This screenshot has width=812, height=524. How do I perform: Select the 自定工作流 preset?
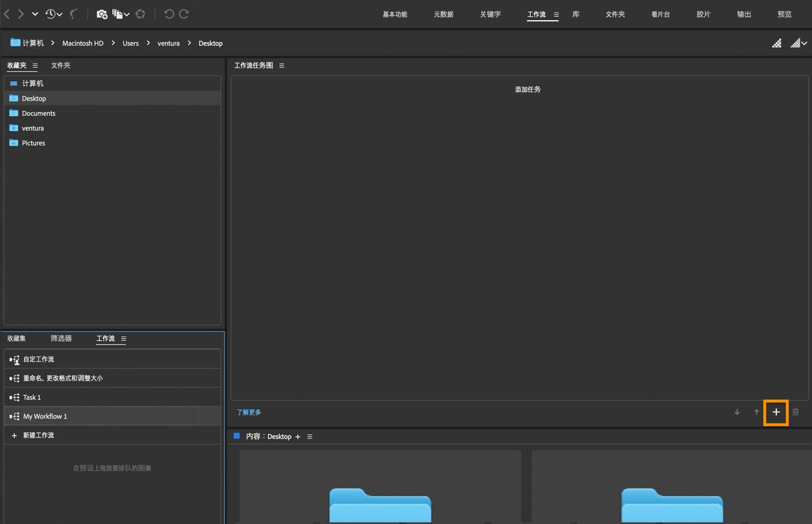tap(112, 359)
